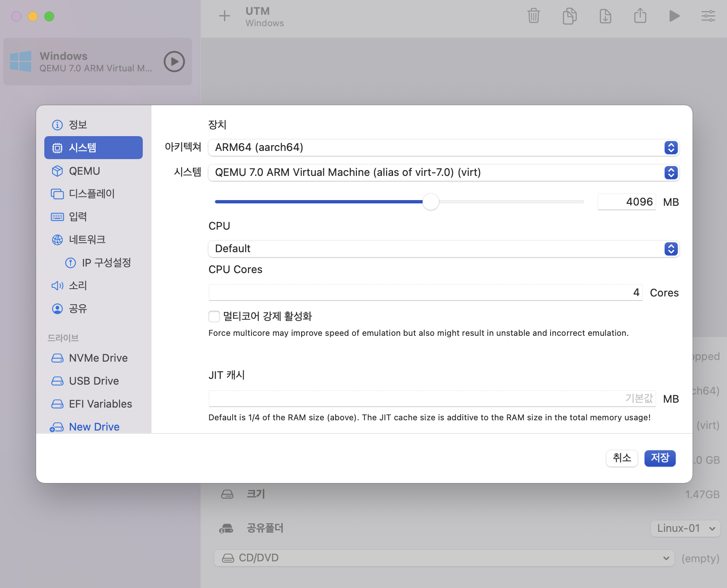727x588 pixels.
Task: Open the 아키텍쳐 ARM64 dropdown
Action: point(444,148)
